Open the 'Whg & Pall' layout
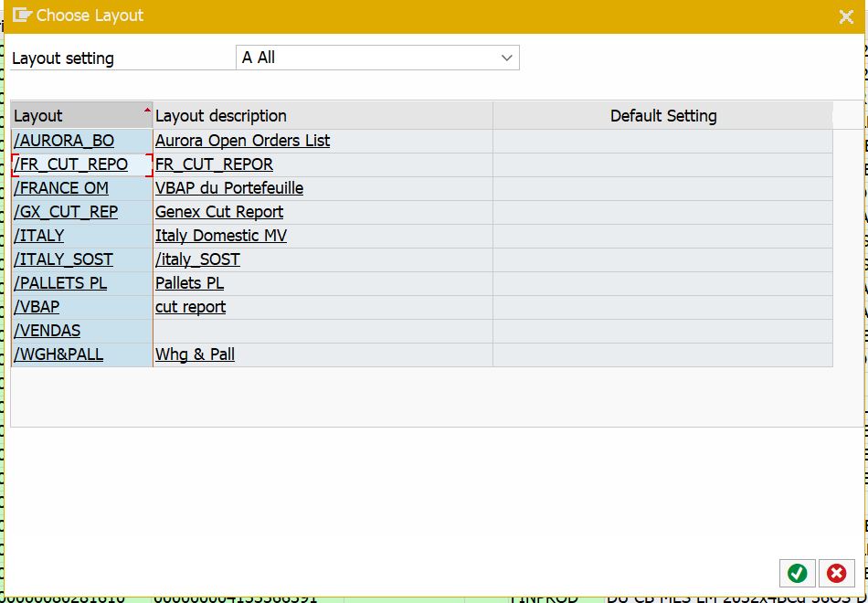The height and width of the screenshot is (603, 868). pyautogui.click(x=194, y=354)
